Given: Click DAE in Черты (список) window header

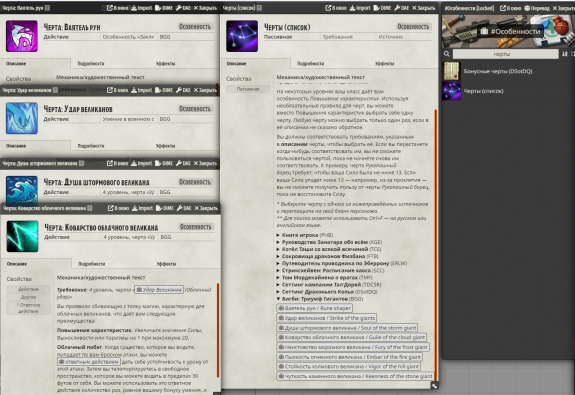Looking at the screenshot, I should [402, 8].
